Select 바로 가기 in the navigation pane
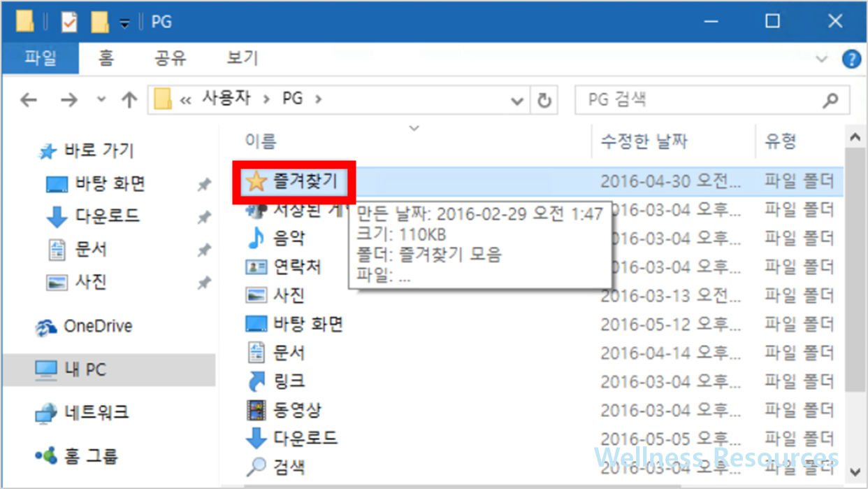The height and width of the screenshot is (489, 868). point(99,150)
